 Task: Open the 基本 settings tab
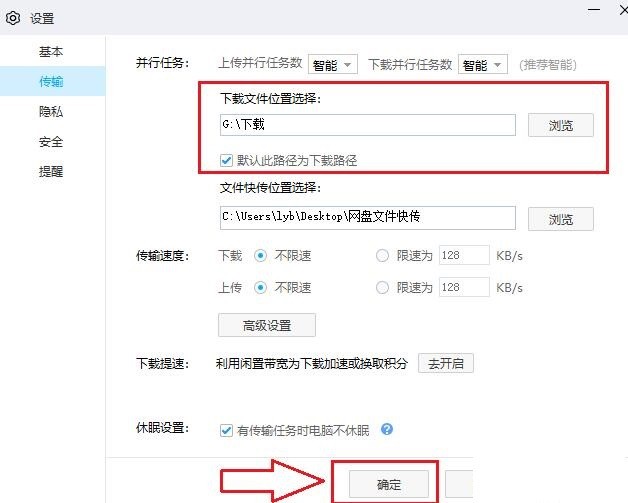[51, 52]
